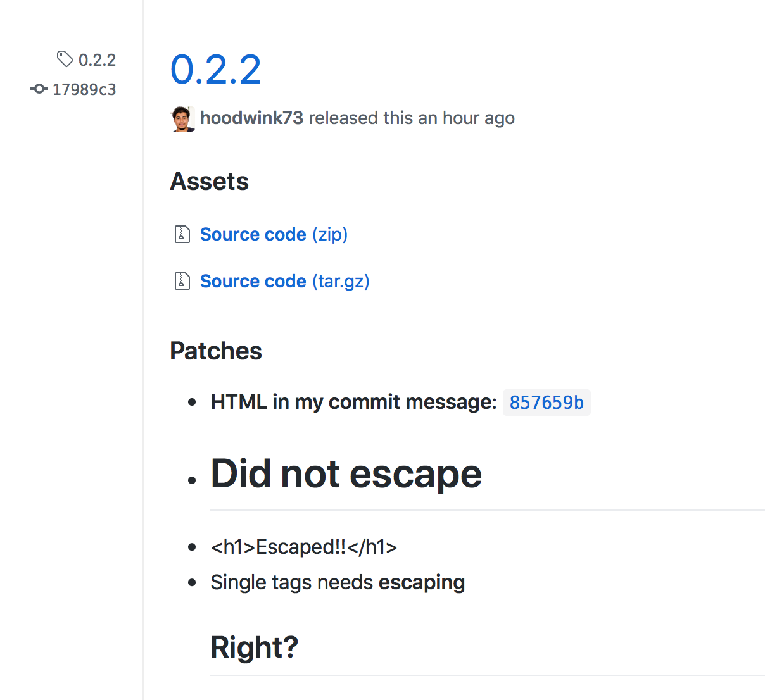
Task: Click the Assets section heading
Action: 209,182
